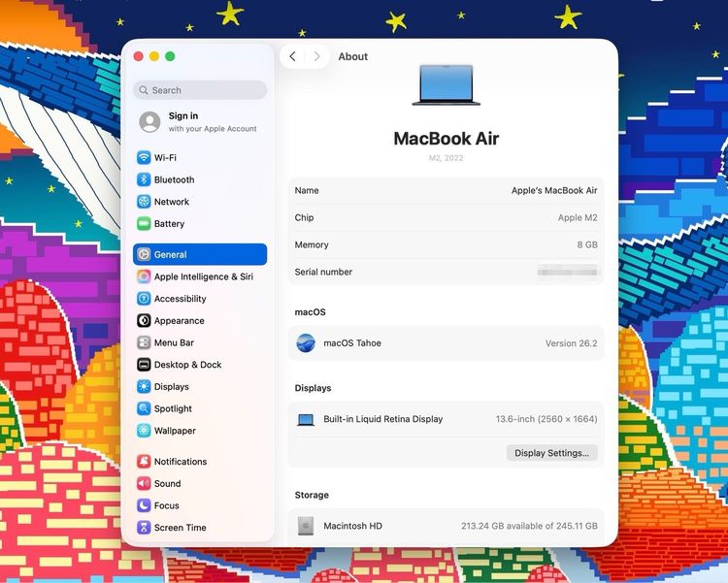Screen dimensions: 728x583
Task: Click the Apple Account avatar icon
Action: coord(149,121)
